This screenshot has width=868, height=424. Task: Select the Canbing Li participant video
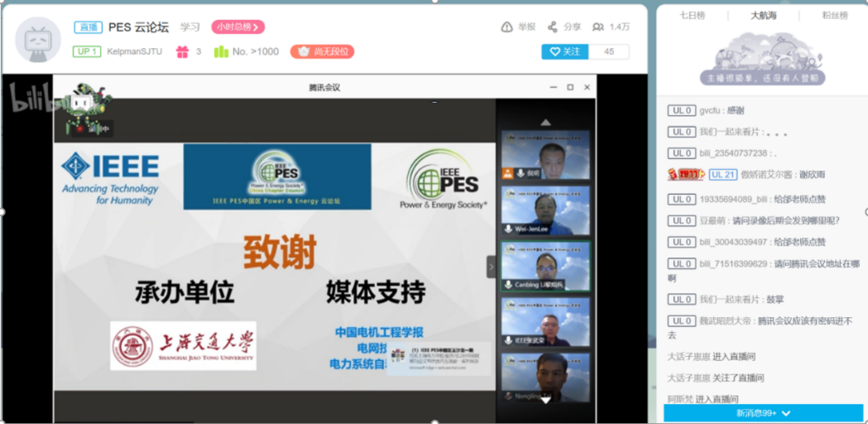tap(545, 266)
